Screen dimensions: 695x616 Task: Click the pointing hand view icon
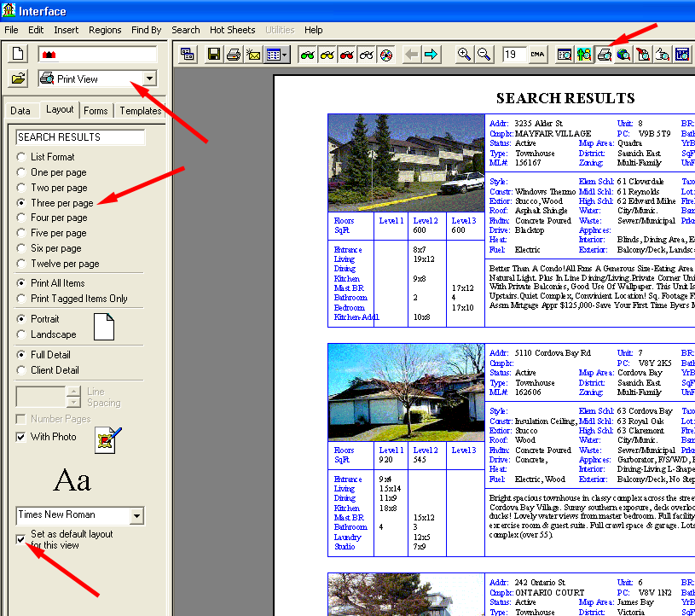point(663,55)
